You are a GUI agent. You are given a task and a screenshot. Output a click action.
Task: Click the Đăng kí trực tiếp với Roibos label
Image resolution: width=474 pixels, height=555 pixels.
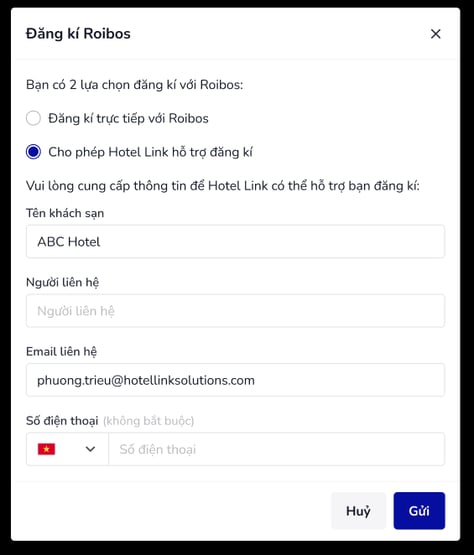coord(128,118)
